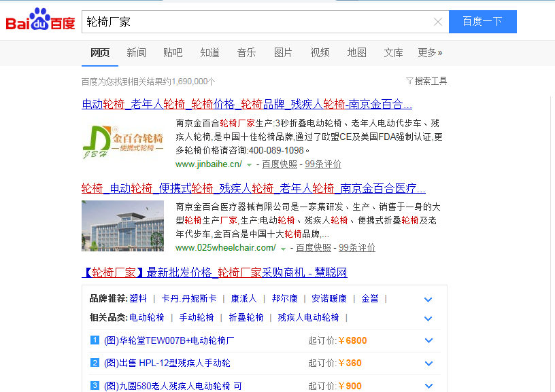This screenshot has width=555, height=392.
Task: Expand dropdown arrow next to www.jinbaihe.cn
Action: coord(249,164)
